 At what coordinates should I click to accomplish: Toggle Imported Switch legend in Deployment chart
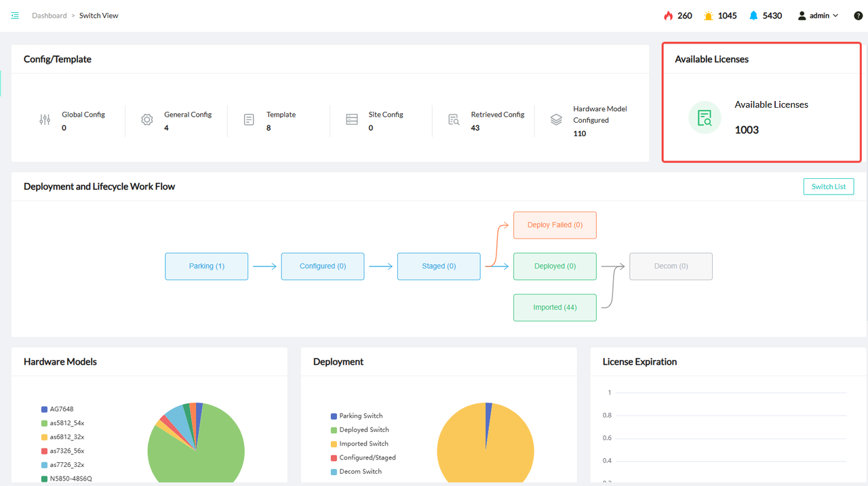(x=363, y=444)
